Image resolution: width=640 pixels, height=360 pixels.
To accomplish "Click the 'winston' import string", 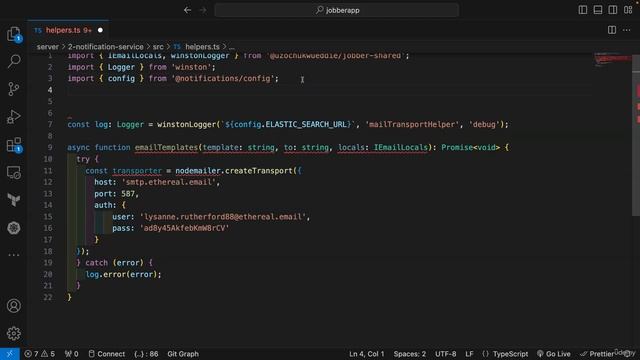I will click(x=191, y=67).
